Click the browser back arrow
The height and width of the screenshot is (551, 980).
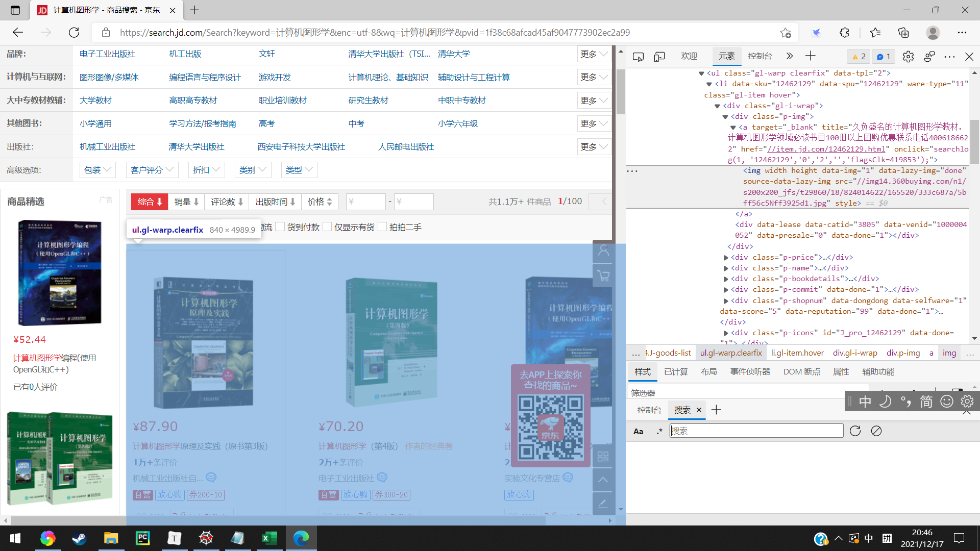[x=18, y=33]
